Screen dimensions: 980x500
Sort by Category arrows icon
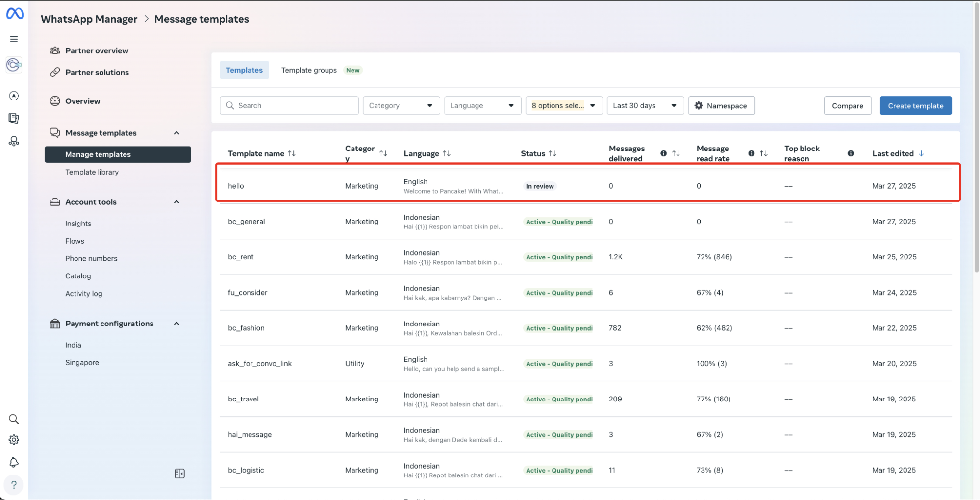point(383,153)
